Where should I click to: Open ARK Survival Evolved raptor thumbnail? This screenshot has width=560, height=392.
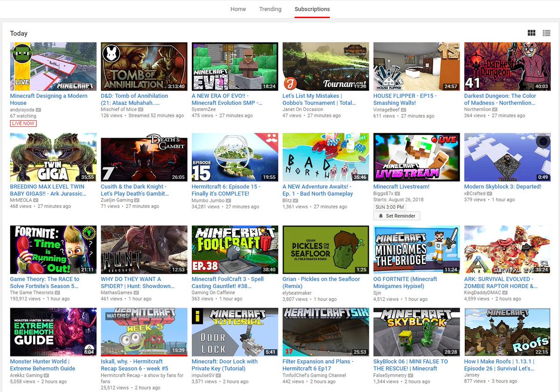(507, 250)
